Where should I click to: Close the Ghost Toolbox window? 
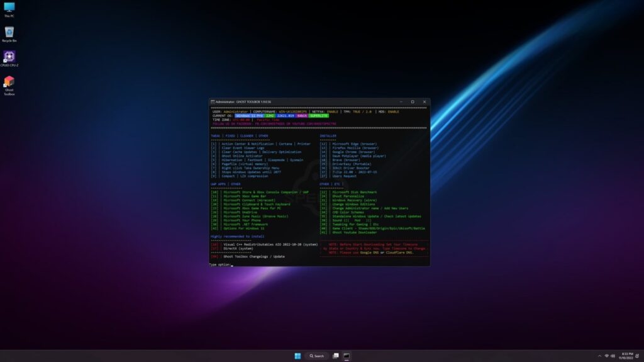coord(425,101)
